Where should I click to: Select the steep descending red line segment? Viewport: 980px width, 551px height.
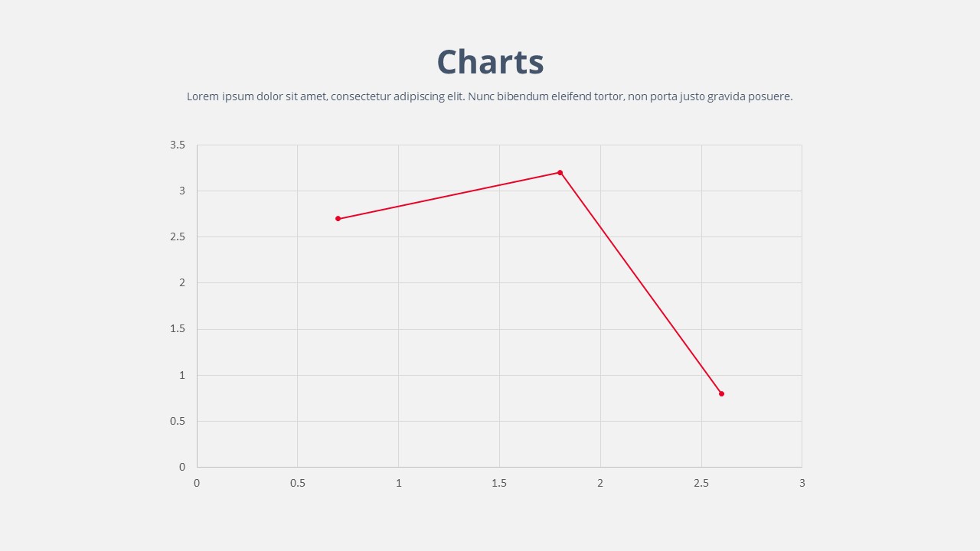pyautogui.click(x=640, y=283)
